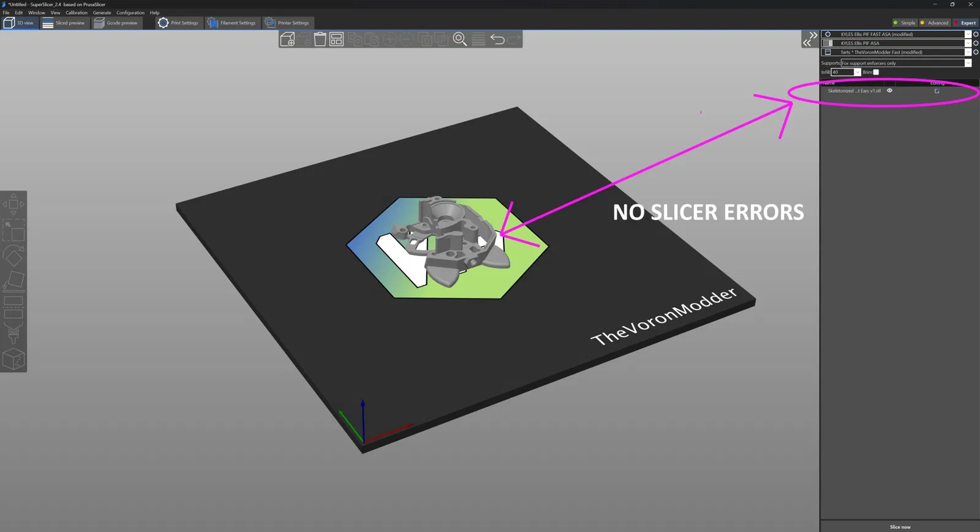Viewport: 980px width, 532px height.
Task: Open the Calibration menu
Action: (x=77, y=12)
